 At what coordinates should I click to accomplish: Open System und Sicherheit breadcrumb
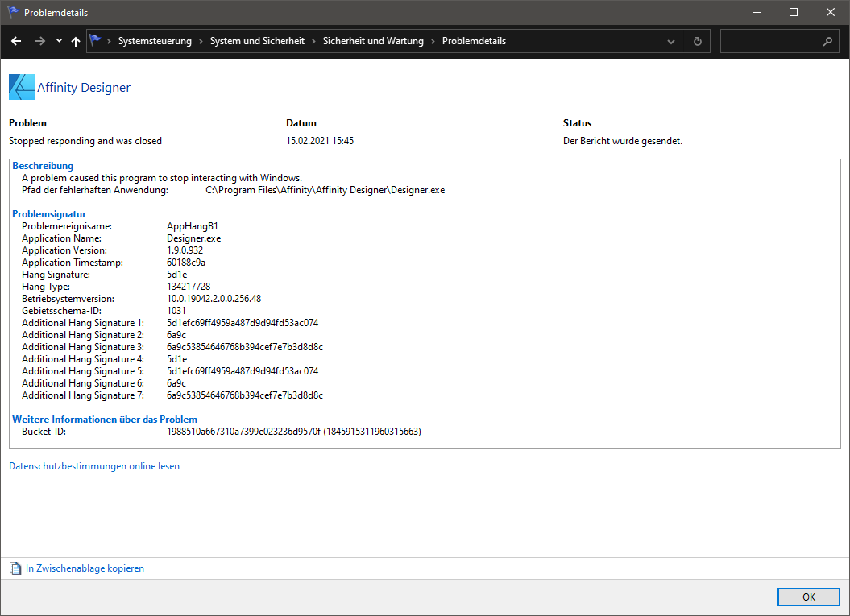[258, 41]
